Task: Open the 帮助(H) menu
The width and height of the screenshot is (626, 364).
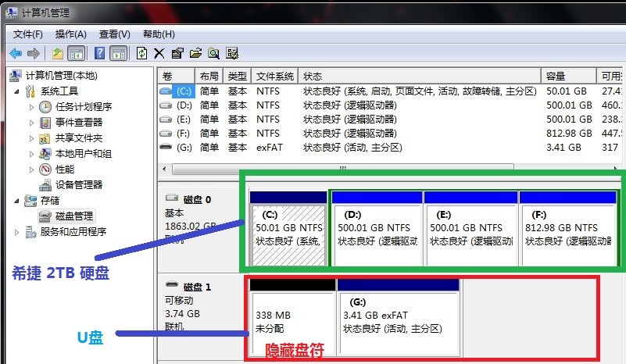Action: pyautogui.click(x=159, y=34)
